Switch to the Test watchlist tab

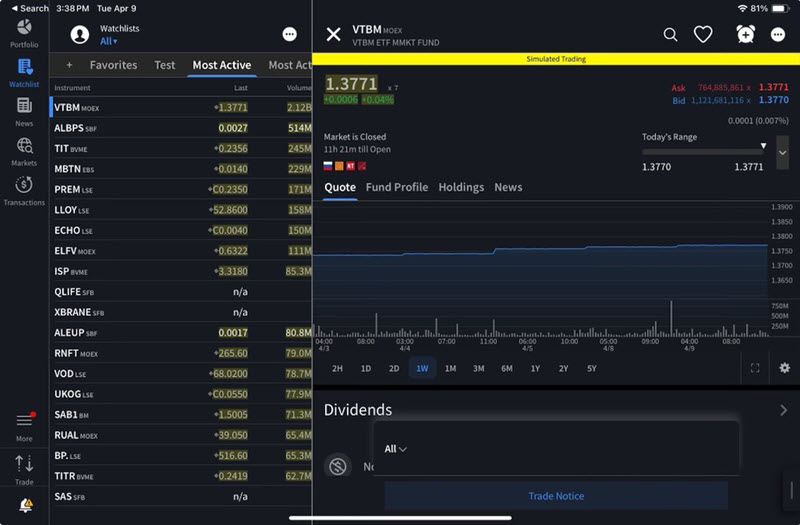(x=165, y=65)
